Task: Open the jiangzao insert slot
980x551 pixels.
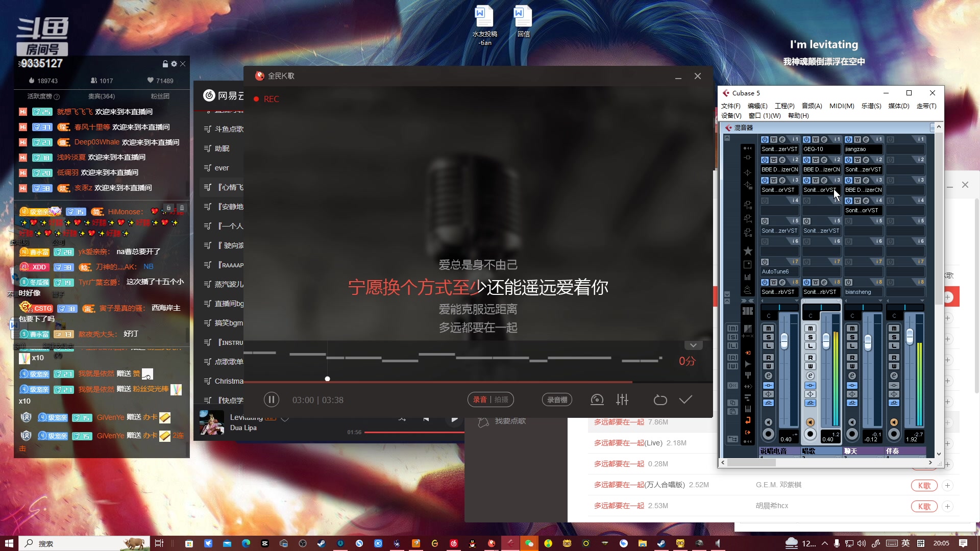Action: click(x=863, y=149)
